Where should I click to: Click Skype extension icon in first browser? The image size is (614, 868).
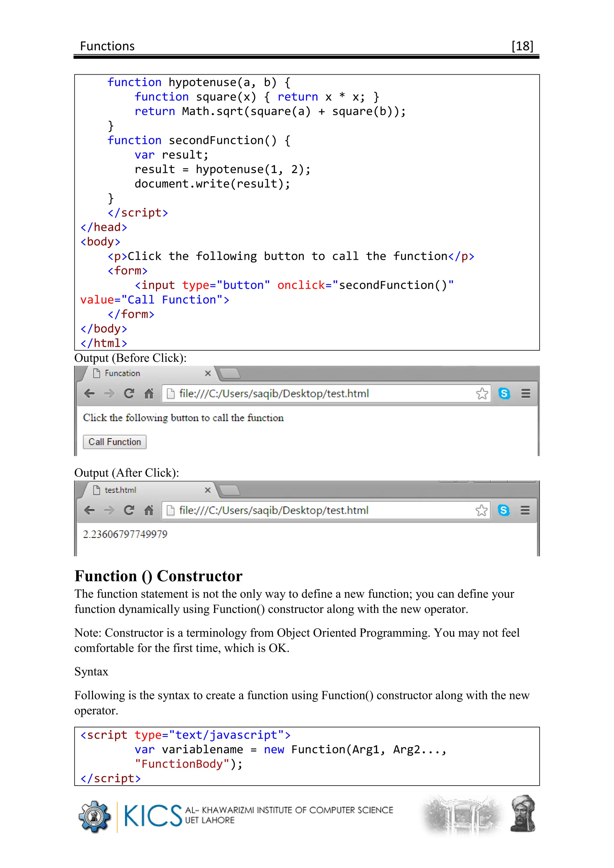tap(504, 394)
